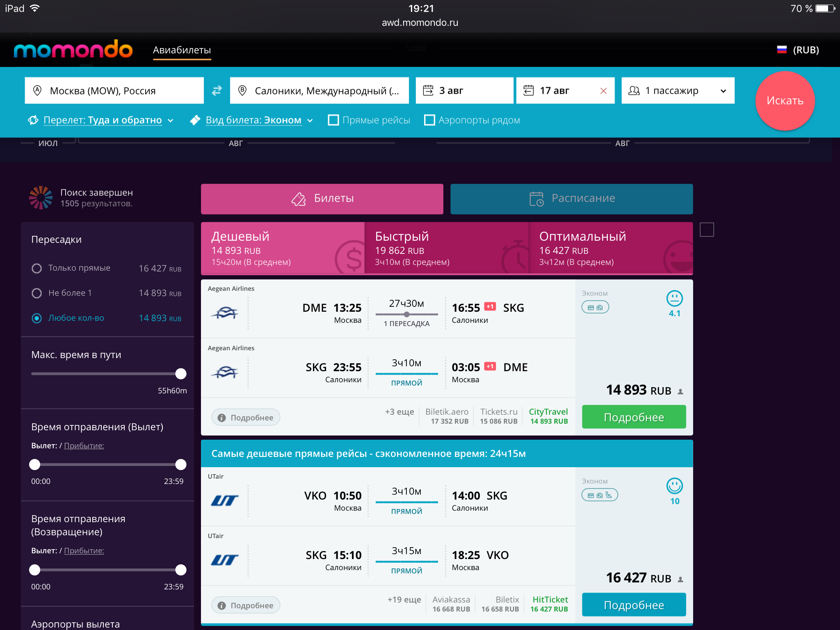This screenshot has width=840, height=630.
Task: Open the Tickets.ru 15 086 RUB offer
Action: click(x=499, y=416)
